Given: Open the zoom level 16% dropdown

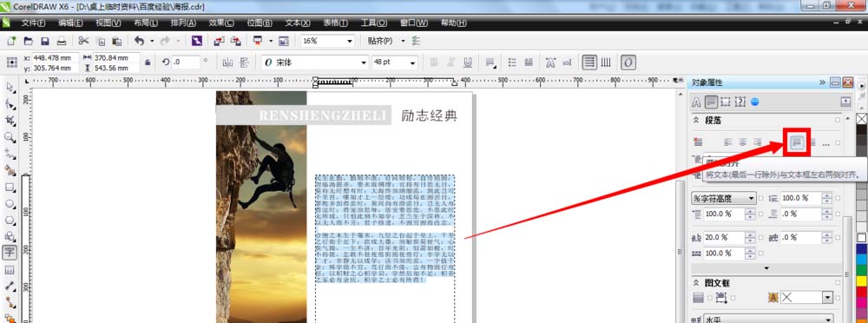Looking at the screenshot, I should [x=350, y=41].
